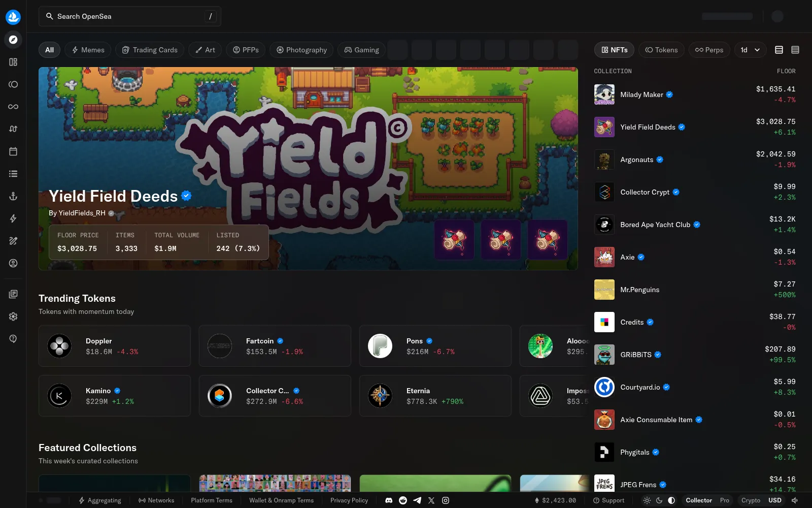
Task: Open Milady Maker collection row
Action: tap(695, 94)
